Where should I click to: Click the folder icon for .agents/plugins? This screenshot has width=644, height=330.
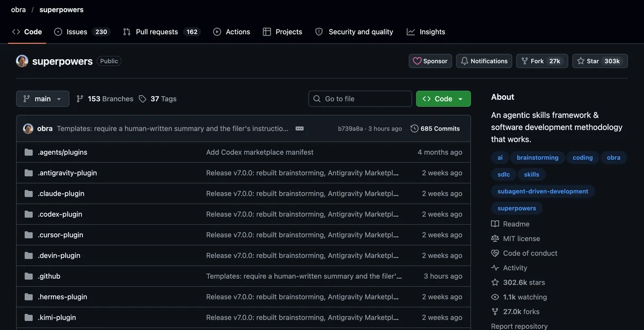pos(28,153)
